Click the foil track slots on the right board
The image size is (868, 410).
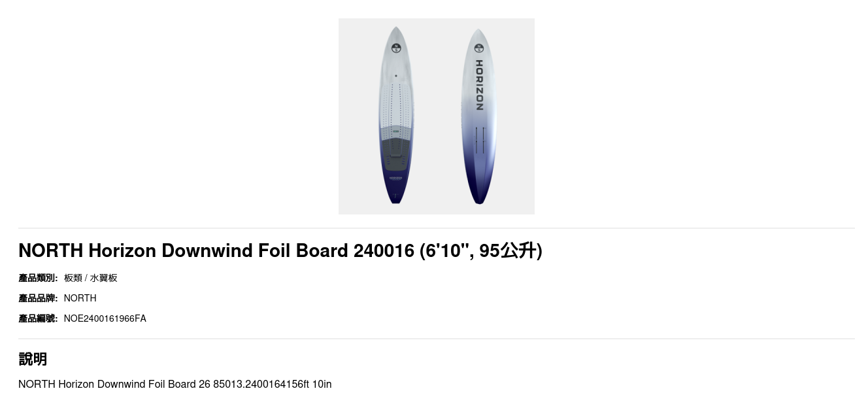point(480,141)
